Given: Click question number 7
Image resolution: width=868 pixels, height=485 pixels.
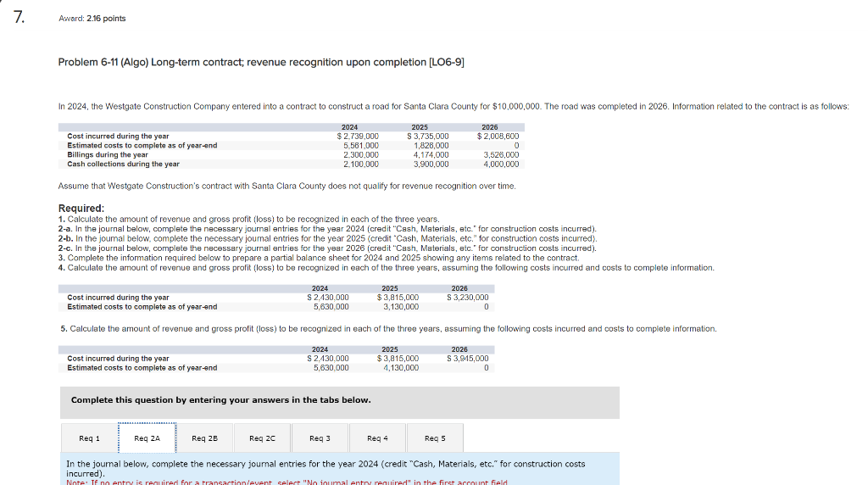Looking at the screenshot, I should 19,17.
